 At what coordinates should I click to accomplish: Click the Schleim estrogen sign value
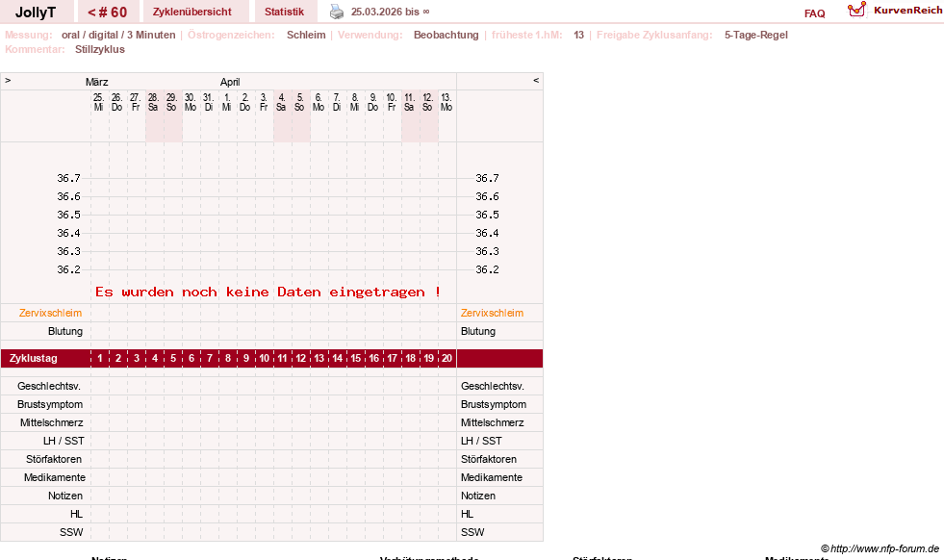[x=306, y=35]
